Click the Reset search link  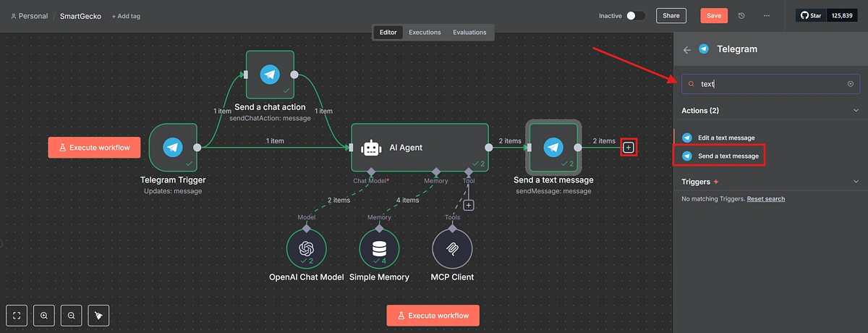[x=765, y=199]
